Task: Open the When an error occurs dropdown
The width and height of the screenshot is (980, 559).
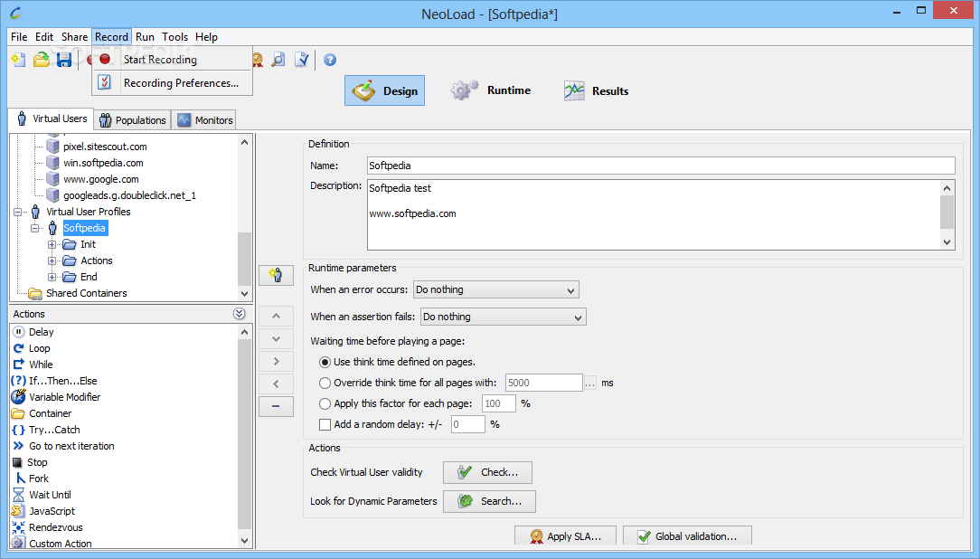Action: pos(495,289)
